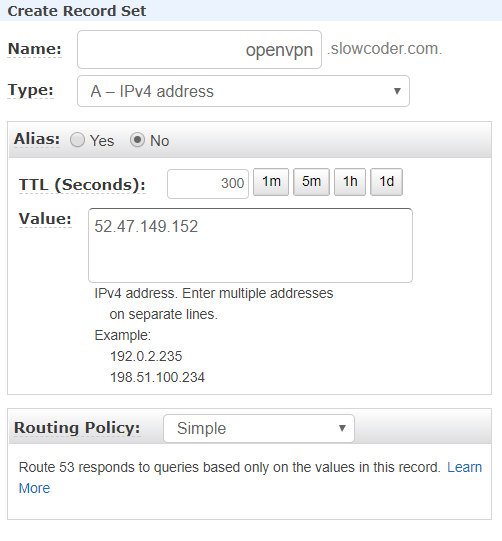Viewport: 502px width, 541px height.
Task: Click the Routing Policy label
Action: tap(77, 428)
